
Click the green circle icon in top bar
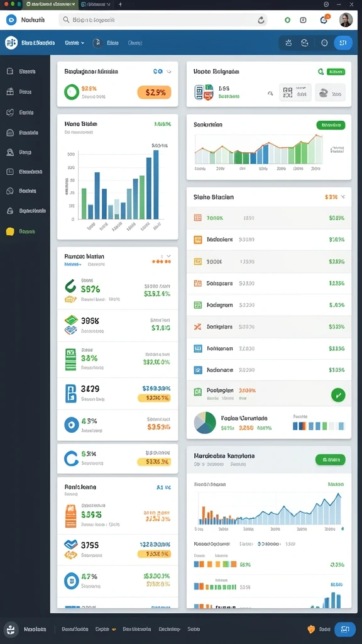pos(287,19)
